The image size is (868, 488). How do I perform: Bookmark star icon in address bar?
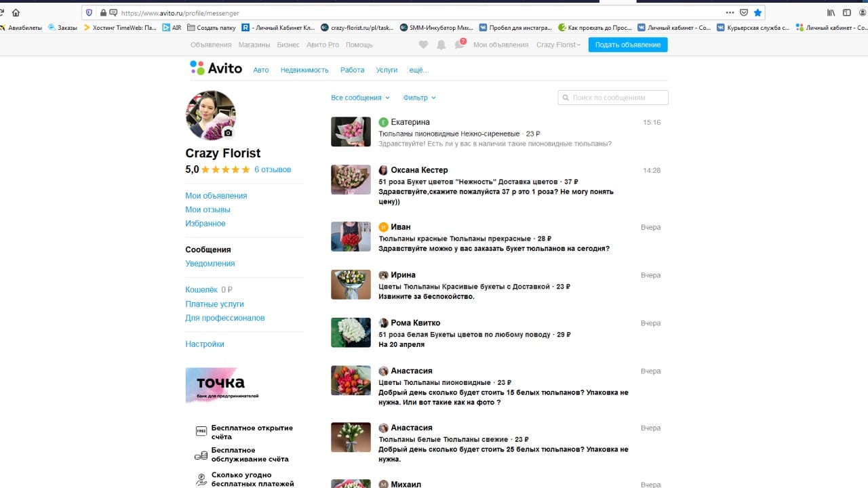pos(757,12)
